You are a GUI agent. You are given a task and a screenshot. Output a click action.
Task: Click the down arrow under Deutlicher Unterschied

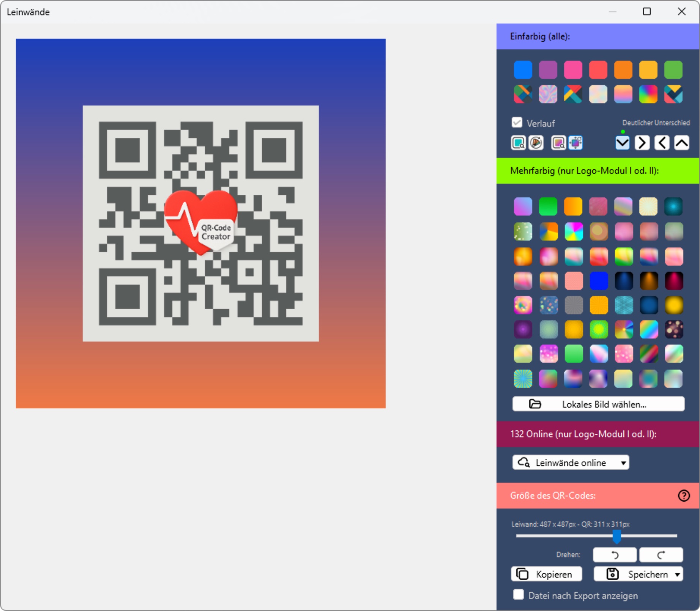click(622, 143)
